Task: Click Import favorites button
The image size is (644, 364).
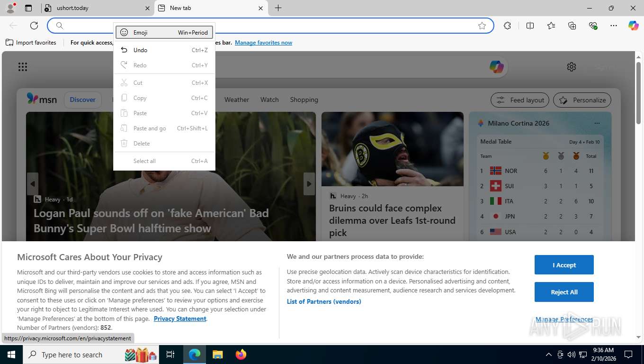Action: point(31,43)
